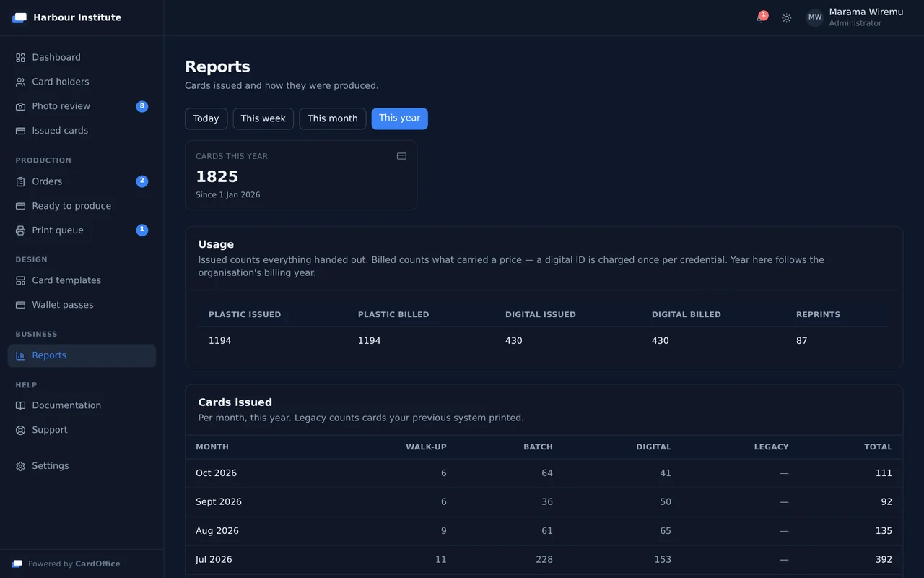
Task: Click Powered by CardOffice link
Action: click(x=74, y=564)
